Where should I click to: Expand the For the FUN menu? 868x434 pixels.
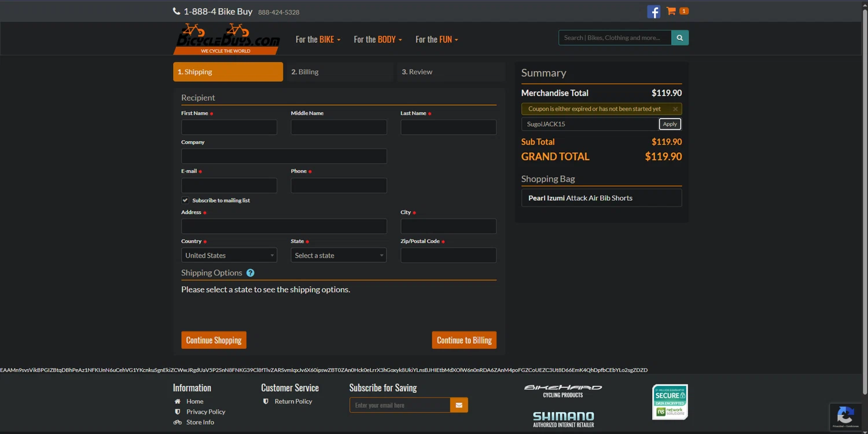tap(437, 39)
